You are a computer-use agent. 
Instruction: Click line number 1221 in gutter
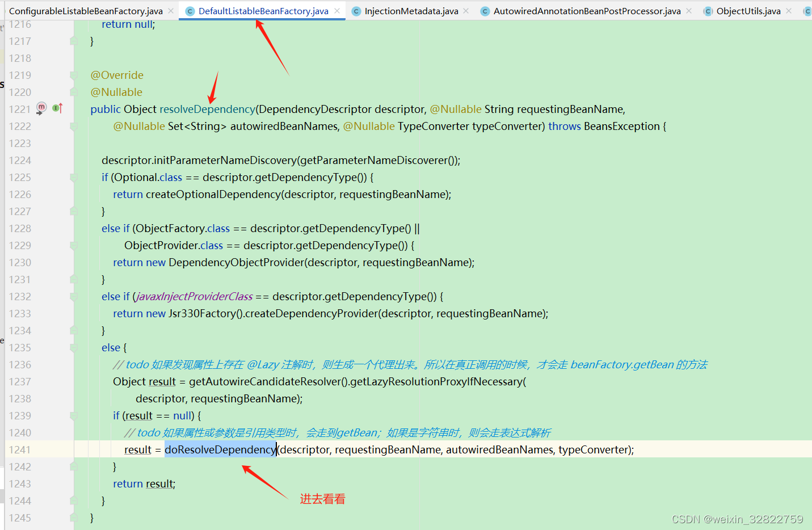pyautogui.click(x=20, y=109)
